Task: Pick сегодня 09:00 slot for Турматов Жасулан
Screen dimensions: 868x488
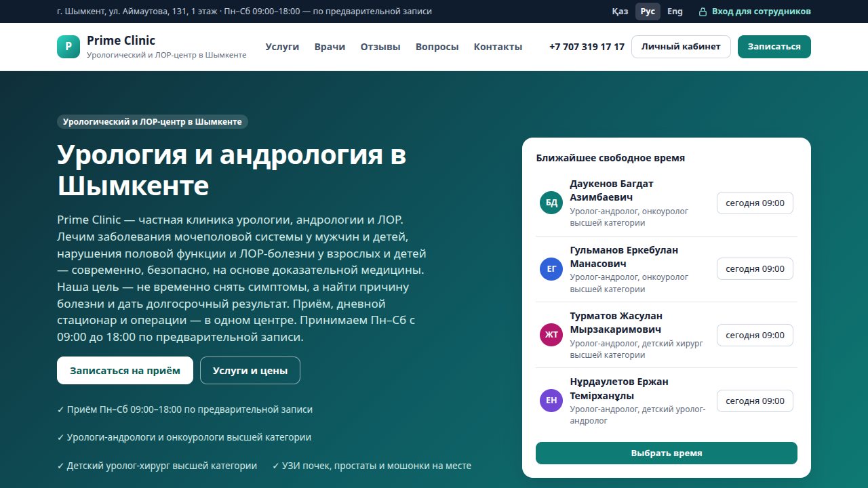Action: click(x=755, y=335)
